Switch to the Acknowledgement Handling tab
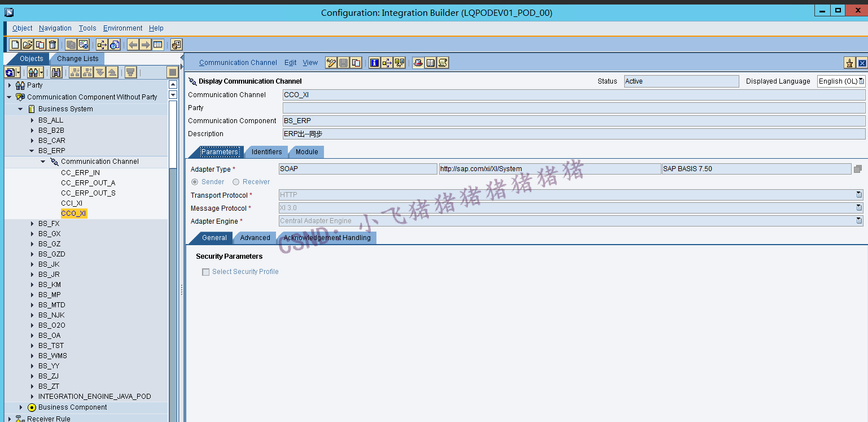The height and width of the screenshot is (422, 868). click(328, 237)
